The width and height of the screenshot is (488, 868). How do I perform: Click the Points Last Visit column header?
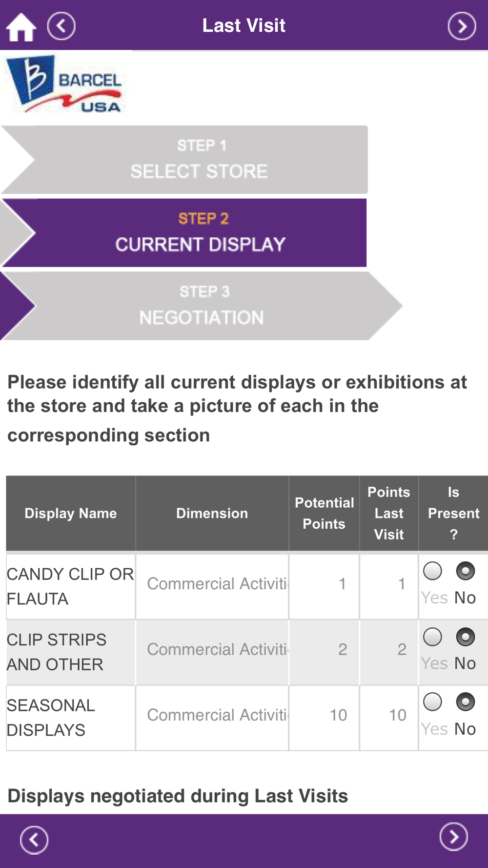point(389,513)
